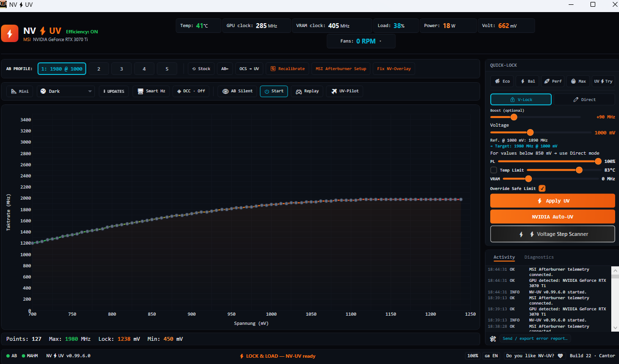Select the Eco quick-lock preset

[x=502, y=81]
